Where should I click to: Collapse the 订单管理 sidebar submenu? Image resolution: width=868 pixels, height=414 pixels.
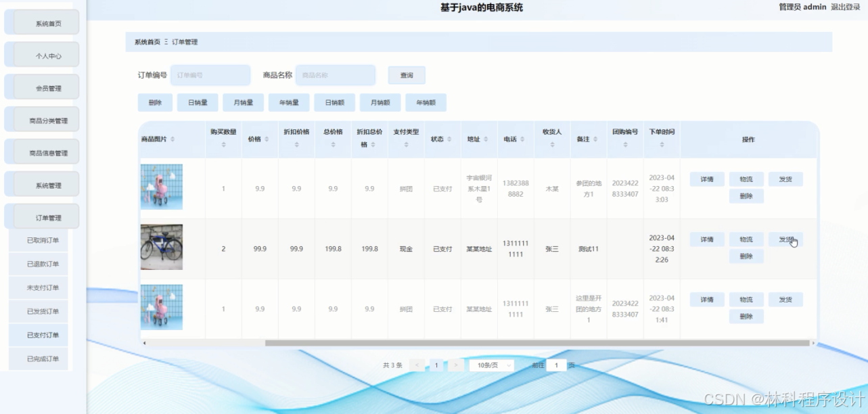(x=41, y=215)
